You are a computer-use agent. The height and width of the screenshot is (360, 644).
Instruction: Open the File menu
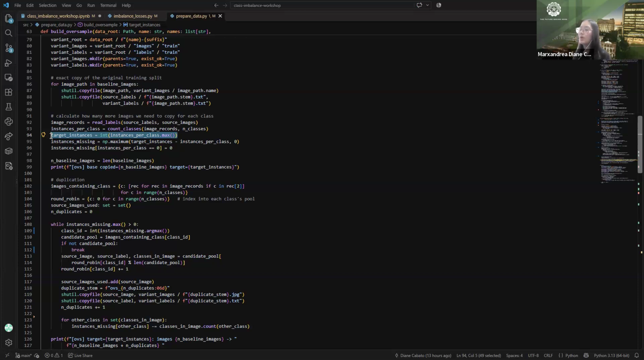[18, 5]
